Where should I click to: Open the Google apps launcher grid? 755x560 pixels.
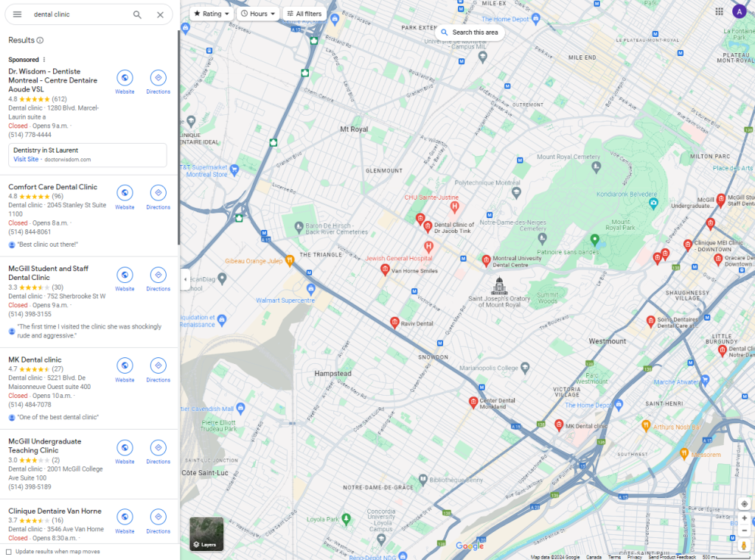point(719,11)
